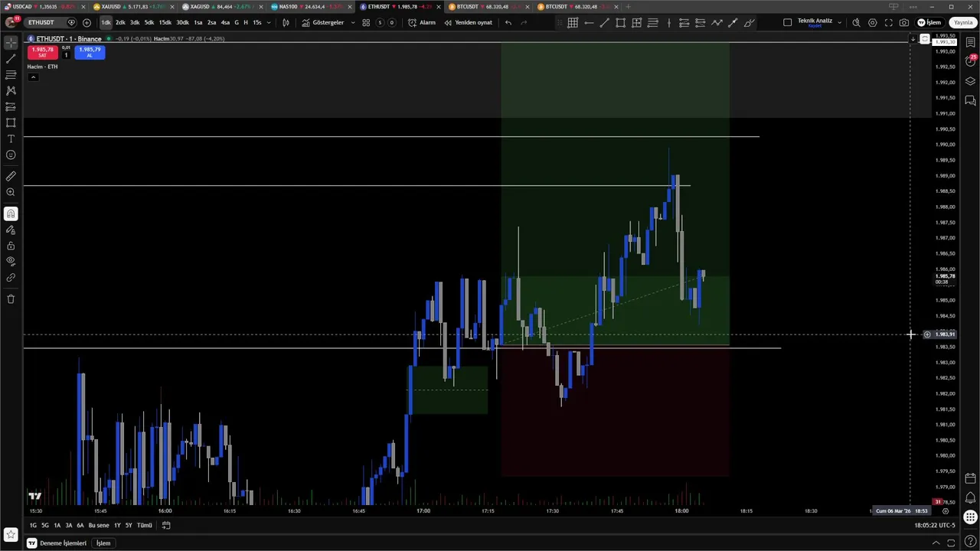Toggle magnet mode in left sidebar
Screen dimensions: 980x551
point(11,214)
